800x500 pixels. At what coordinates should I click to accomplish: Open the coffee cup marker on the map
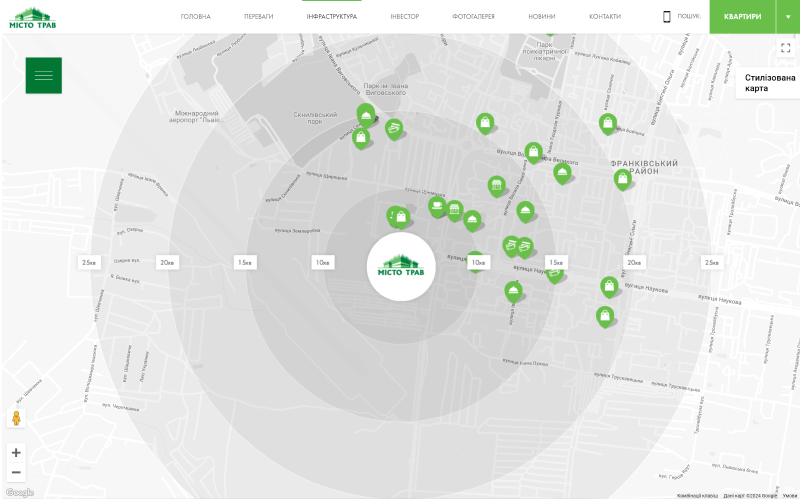coord(437,207)
